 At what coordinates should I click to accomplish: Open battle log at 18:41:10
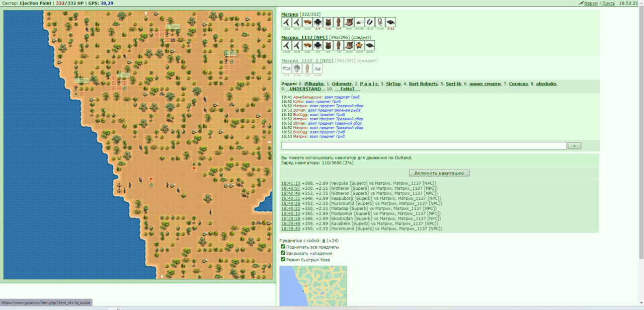[x=290, y=183]
